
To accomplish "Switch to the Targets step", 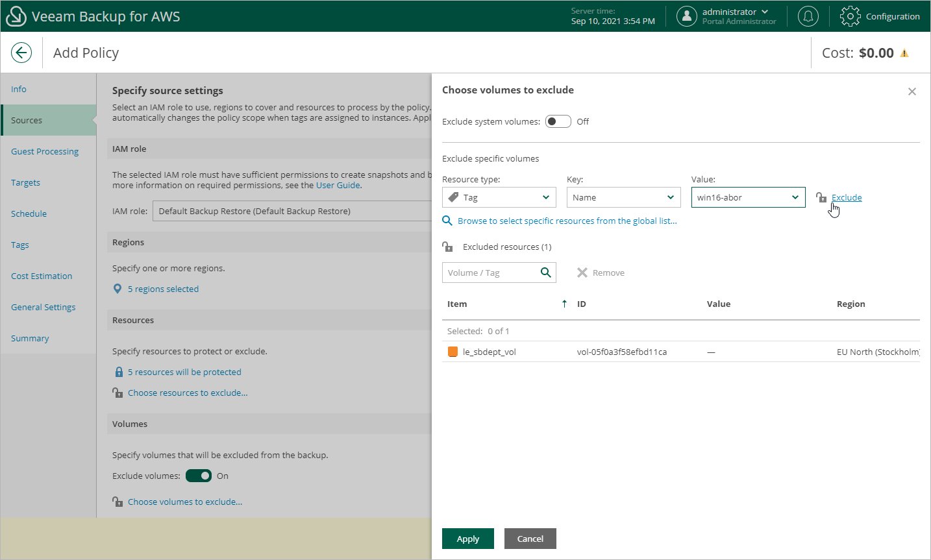I will tap(49, 182).
